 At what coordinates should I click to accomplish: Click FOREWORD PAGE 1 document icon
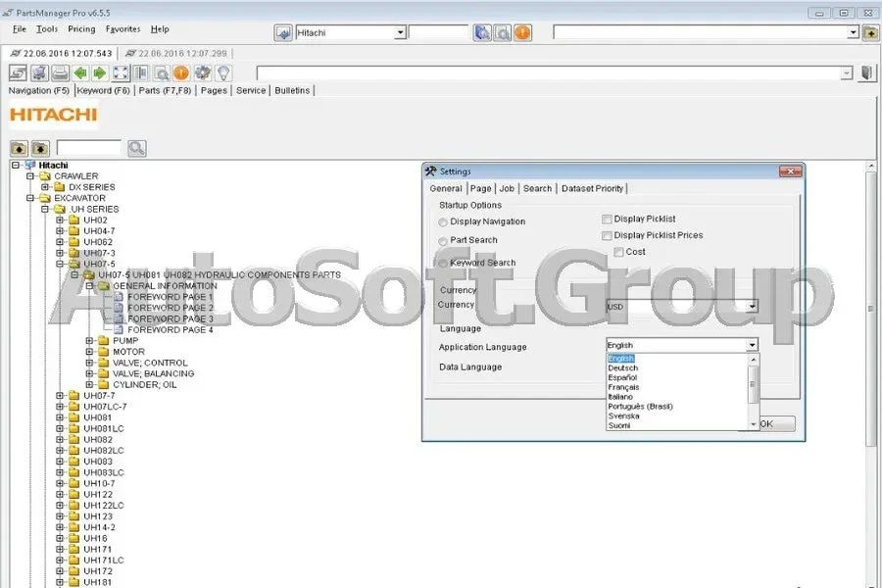point(119,297)
